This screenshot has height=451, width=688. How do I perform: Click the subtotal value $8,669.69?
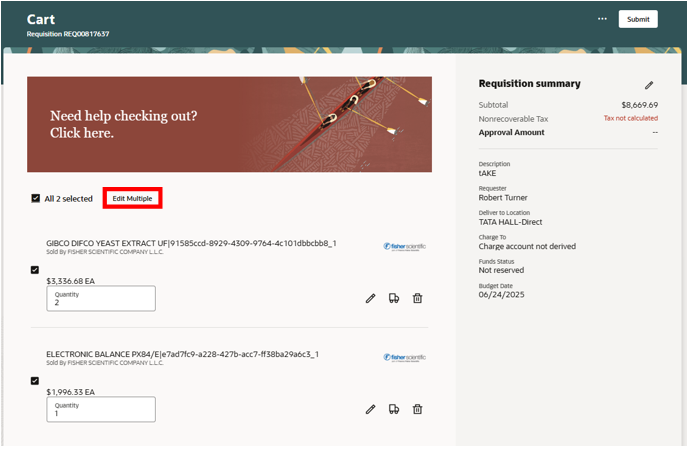click(639, 105)
